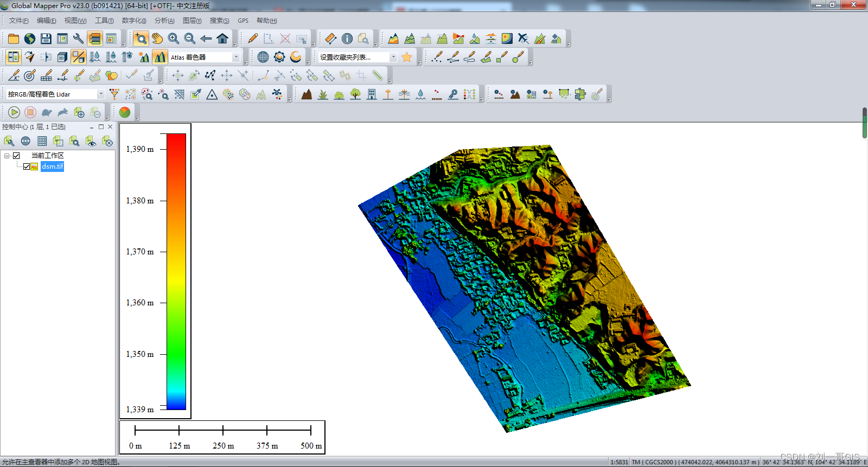
Task: Toggle the map layout panel button
Action: point(111,39)
